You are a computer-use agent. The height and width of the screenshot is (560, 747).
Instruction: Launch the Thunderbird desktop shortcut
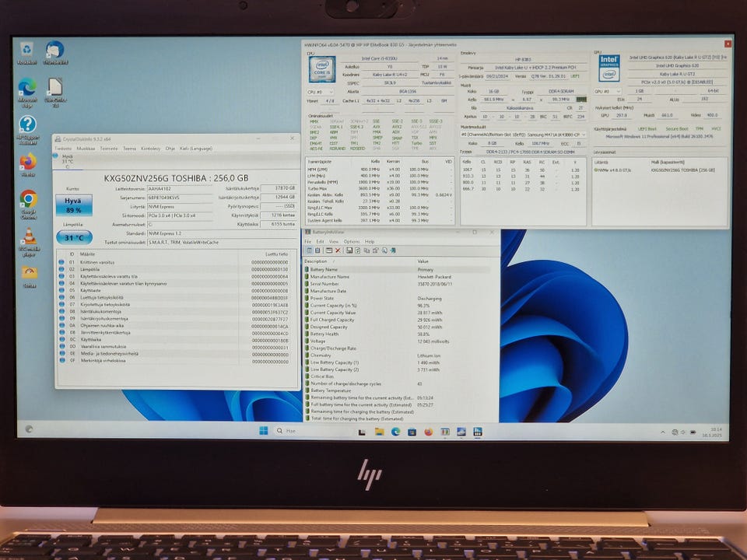(x=55, y=52)
